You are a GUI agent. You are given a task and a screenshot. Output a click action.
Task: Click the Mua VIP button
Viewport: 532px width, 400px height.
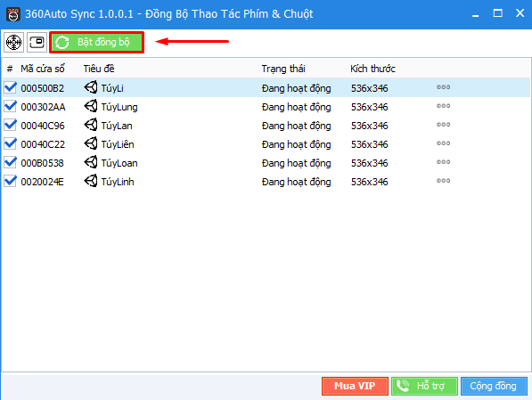coord(355,386)
